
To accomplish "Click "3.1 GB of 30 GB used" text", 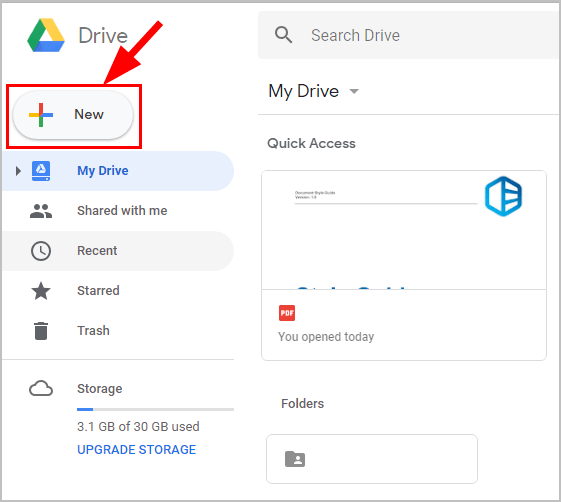I will 138,427.
